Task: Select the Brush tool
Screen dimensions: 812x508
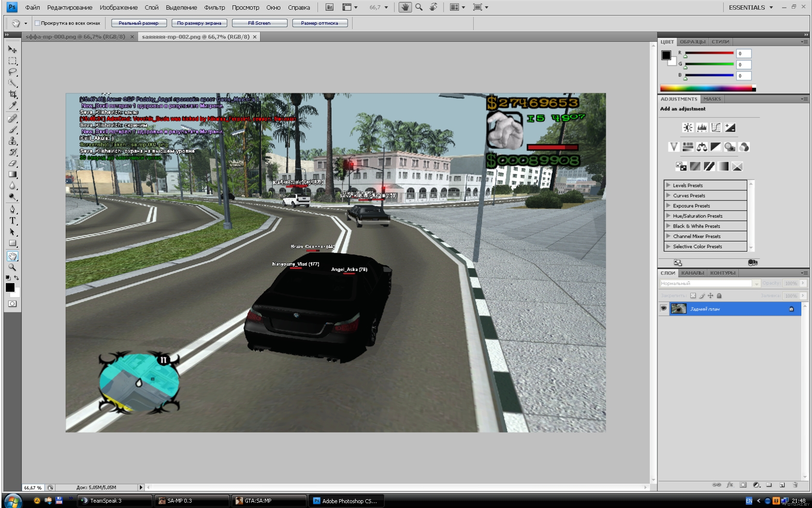Action: coord(12,130)
